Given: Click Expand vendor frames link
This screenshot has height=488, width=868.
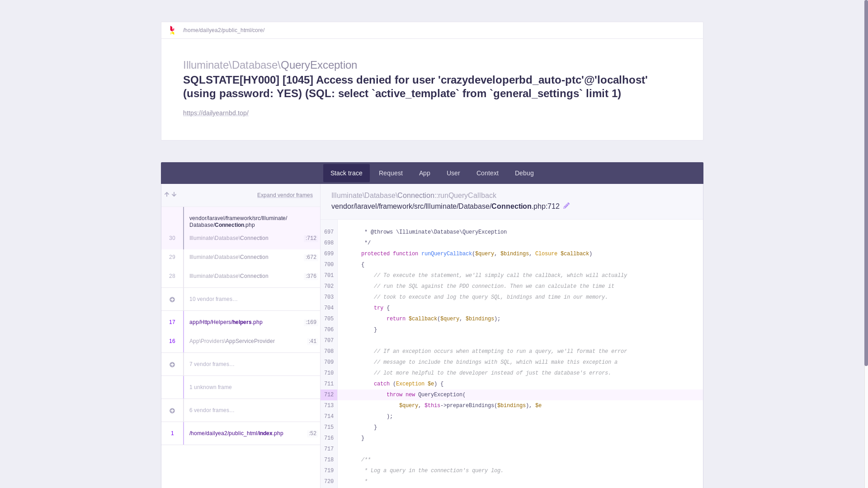Looking at the screenshot, I should (x=285, y=195).
